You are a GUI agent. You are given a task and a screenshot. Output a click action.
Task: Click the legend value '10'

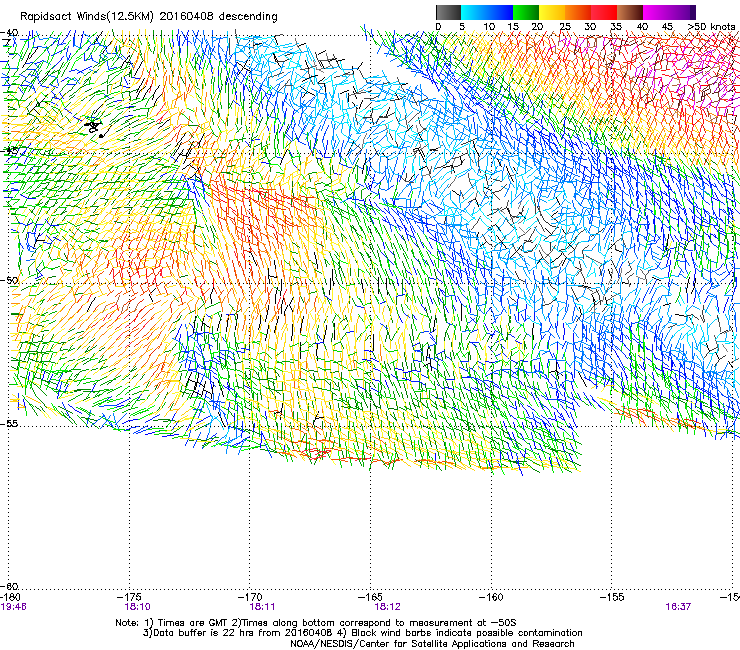(x=489, y=27)
